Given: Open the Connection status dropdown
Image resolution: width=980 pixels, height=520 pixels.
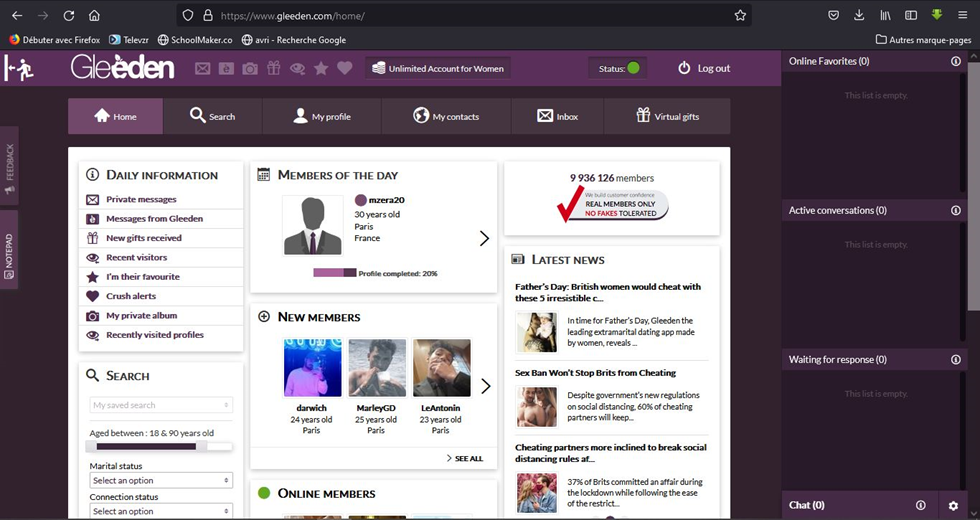Looking at the screenshot, I should [161, 511].
